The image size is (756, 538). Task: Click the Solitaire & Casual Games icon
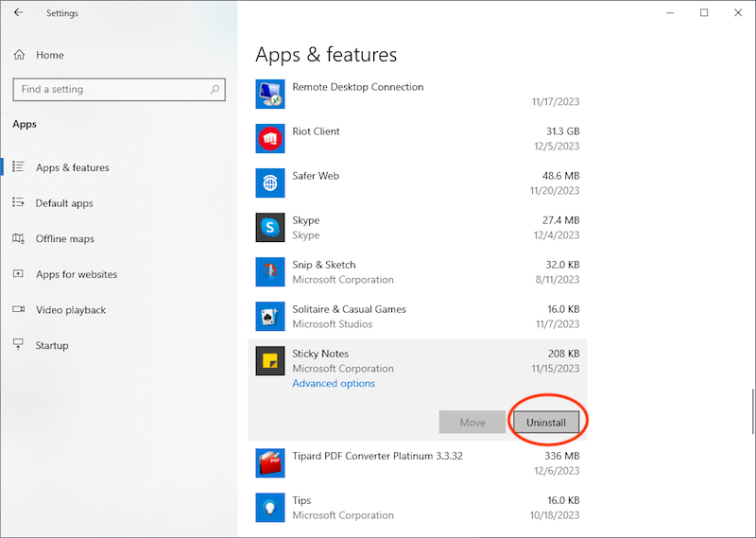[x=270, y=316]
